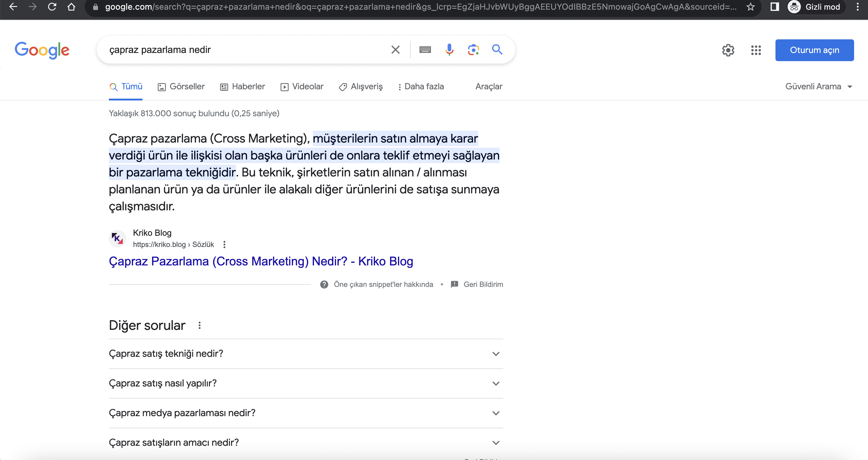Clear the search box with the X icon
The height and width of the screenshot is (460, 868).
pyautogui.click(x=395, y=50)
